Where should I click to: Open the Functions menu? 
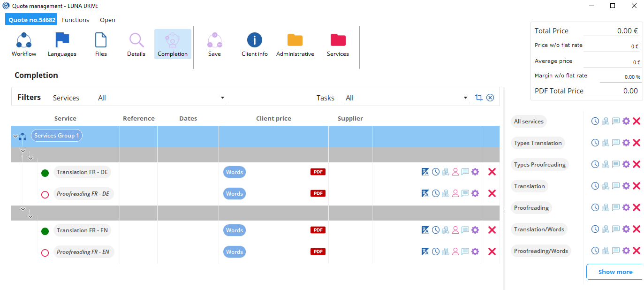[75, 20]
